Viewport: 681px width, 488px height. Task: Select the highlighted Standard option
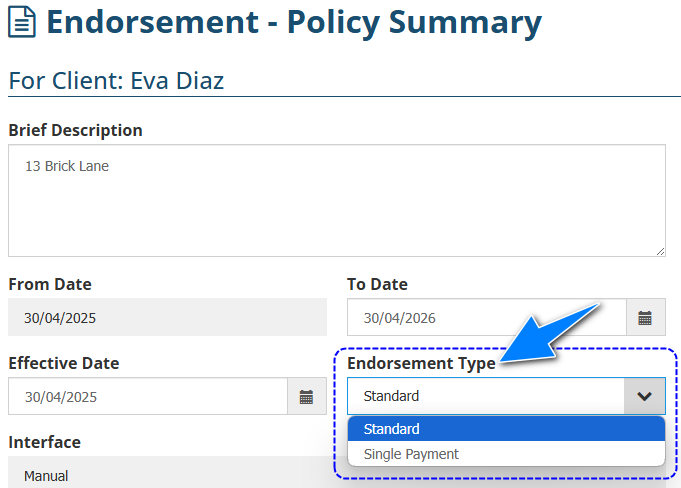[x=506, y=429]
